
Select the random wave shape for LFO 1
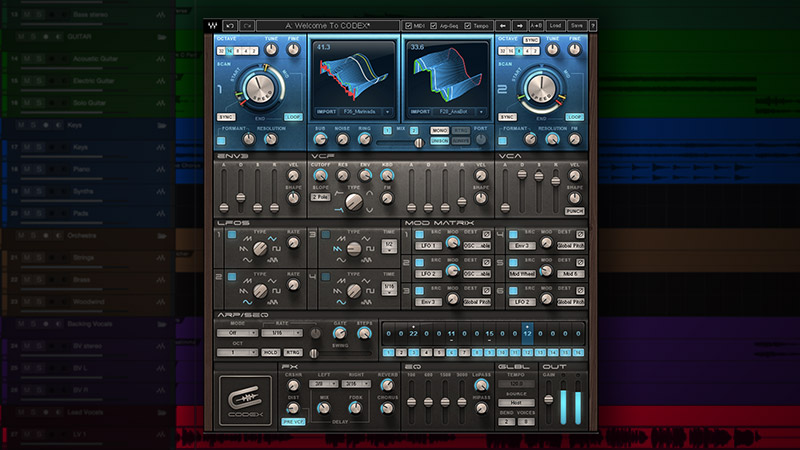click(272, 260)
